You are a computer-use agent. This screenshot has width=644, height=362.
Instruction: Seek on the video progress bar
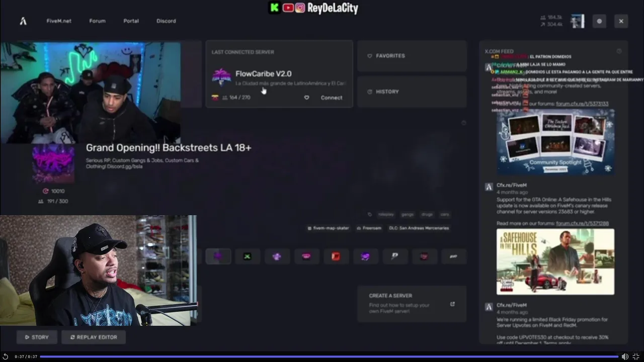point(329,356)
